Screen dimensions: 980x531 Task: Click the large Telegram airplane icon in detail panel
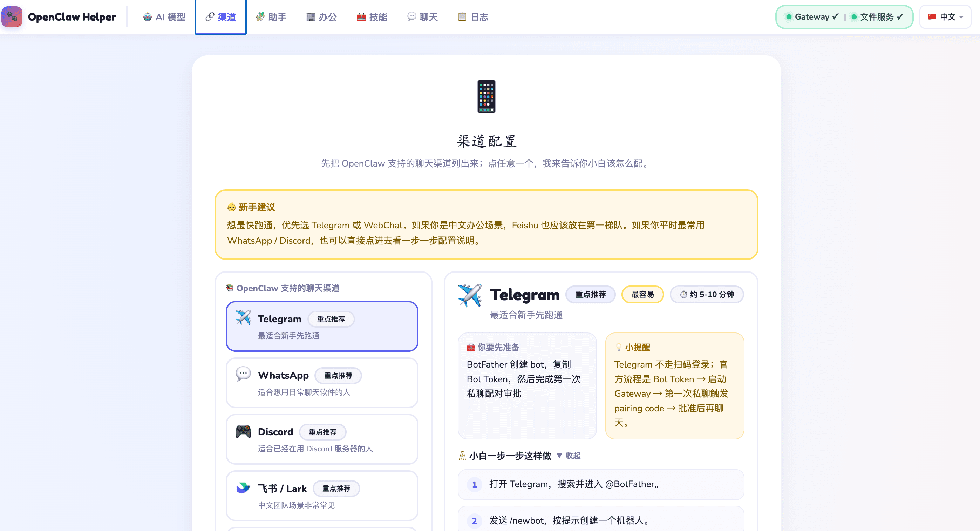(x=470, y=295)
